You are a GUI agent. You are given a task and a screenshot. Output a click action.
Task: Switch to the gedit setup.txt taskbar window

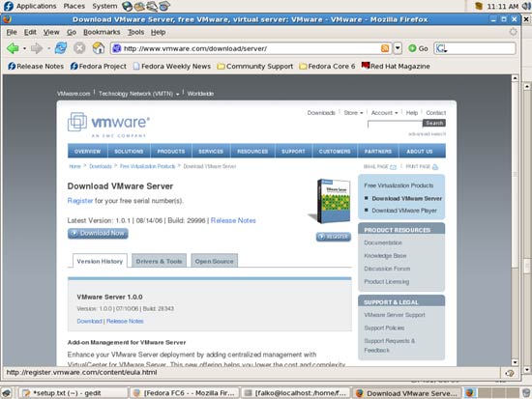point(73,393)
